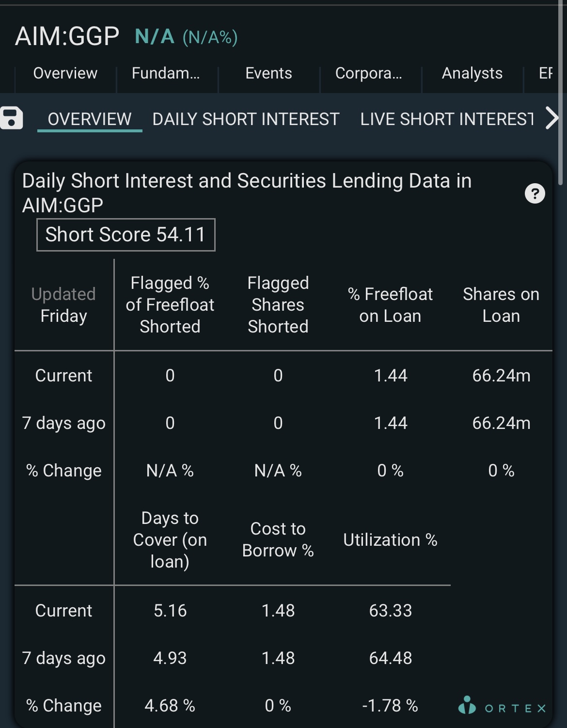Click the AIM:GGP ticker title
567x728 pixels.
point(67,36)
